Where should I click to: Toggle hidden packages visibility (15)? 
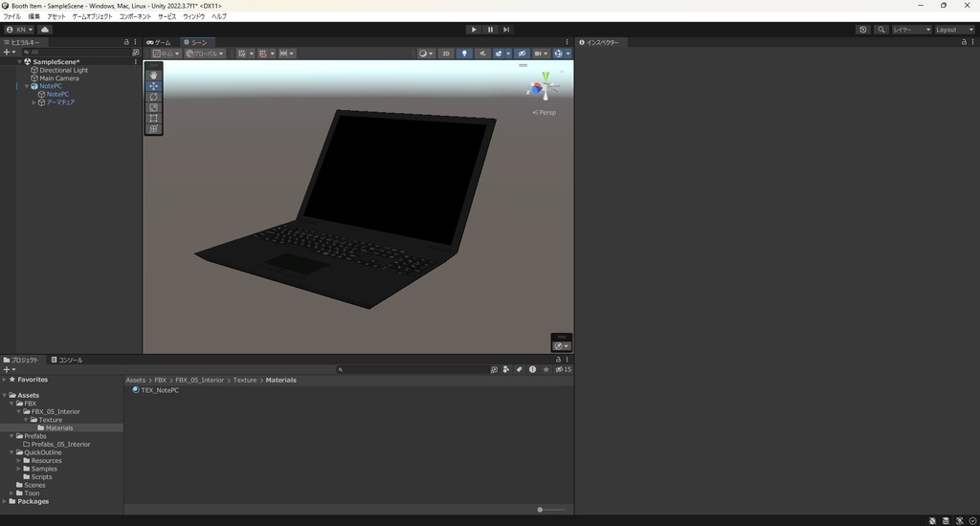click(x=563, y=369)
